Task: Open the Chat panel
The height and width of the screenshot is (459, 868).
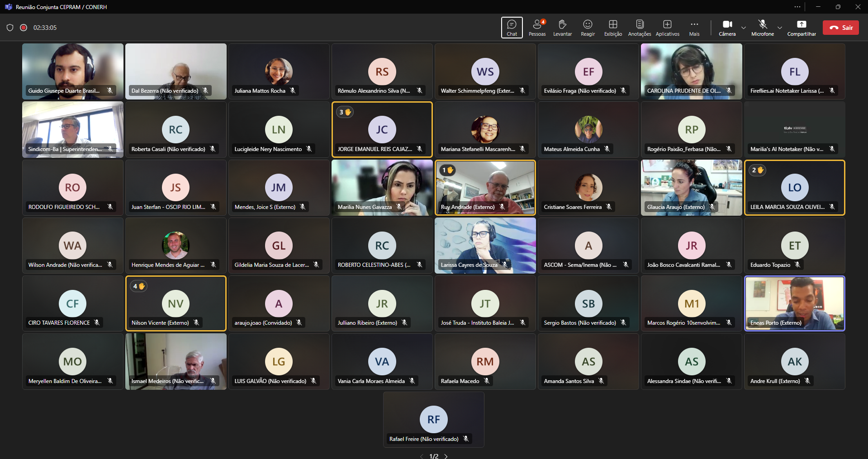Action: click(x=512, y=28)
